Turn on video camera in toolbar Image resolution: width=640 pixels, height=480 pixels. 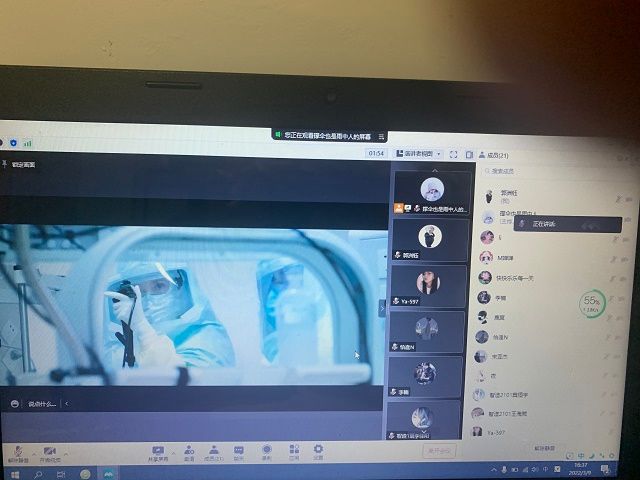[50, 454]
